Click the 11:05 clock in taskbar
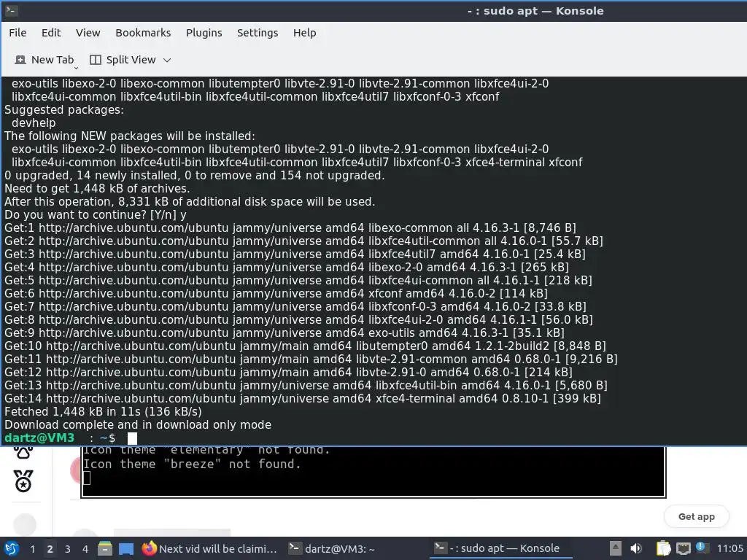 (730, 548)
